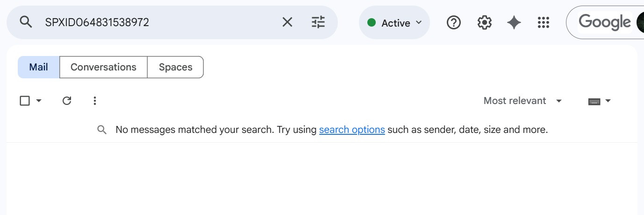The height and width of the screenshot is (215, 644).
Task: Open the Most relevant sort dropdown
Action: click(x=522, y=101)
